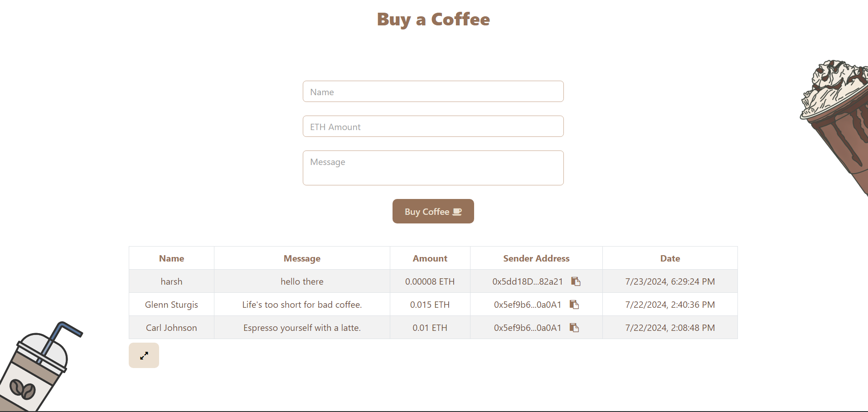
Task: Click the Sender Address column header
Action: [x=536, y=258]
